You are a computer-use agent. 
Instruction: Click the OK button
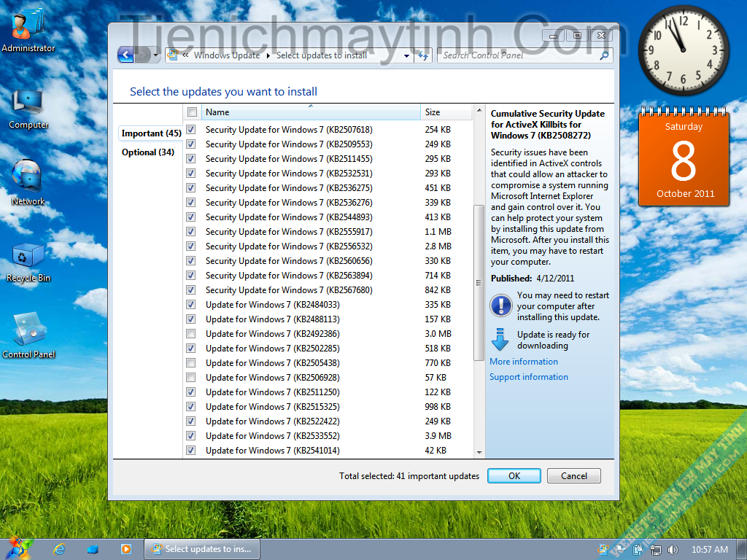[514, 475]
